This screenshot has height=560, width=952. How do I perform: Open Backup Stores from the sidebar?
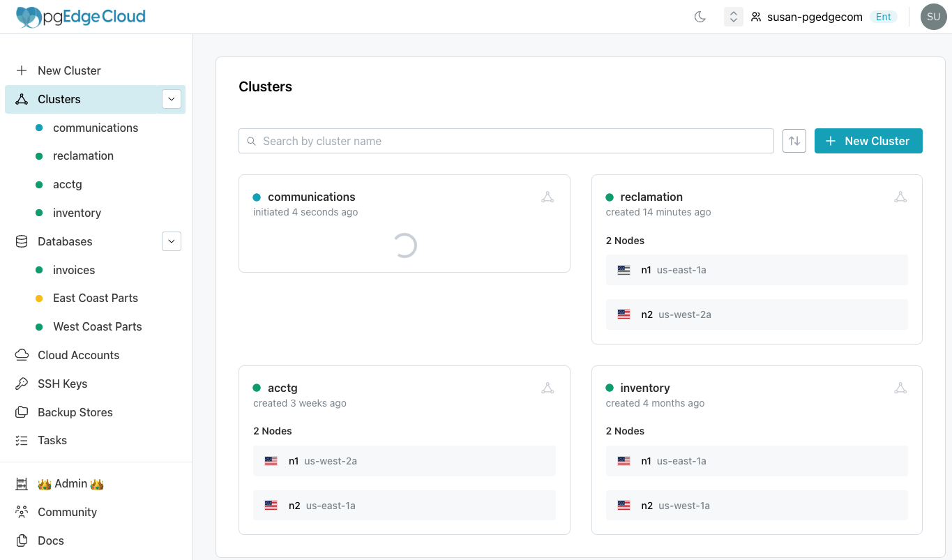coord(75,412)
